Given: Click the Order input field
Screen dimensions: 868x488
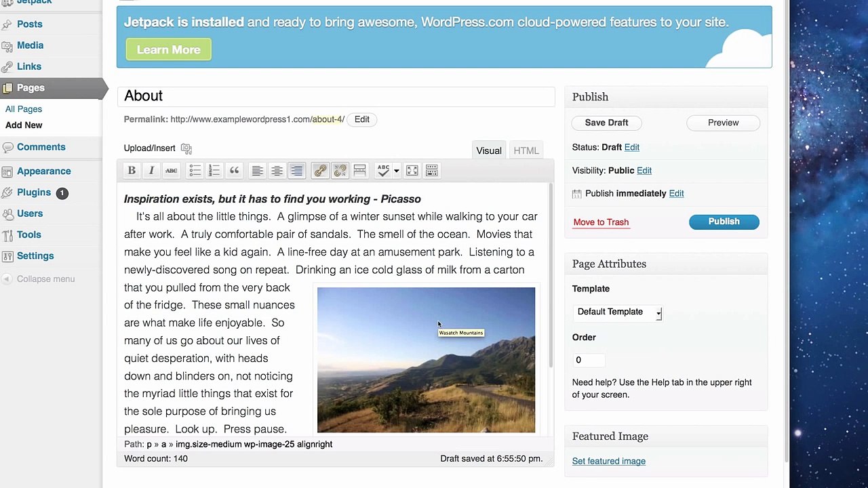Looking at the screenshot, I should click(588, 360).
